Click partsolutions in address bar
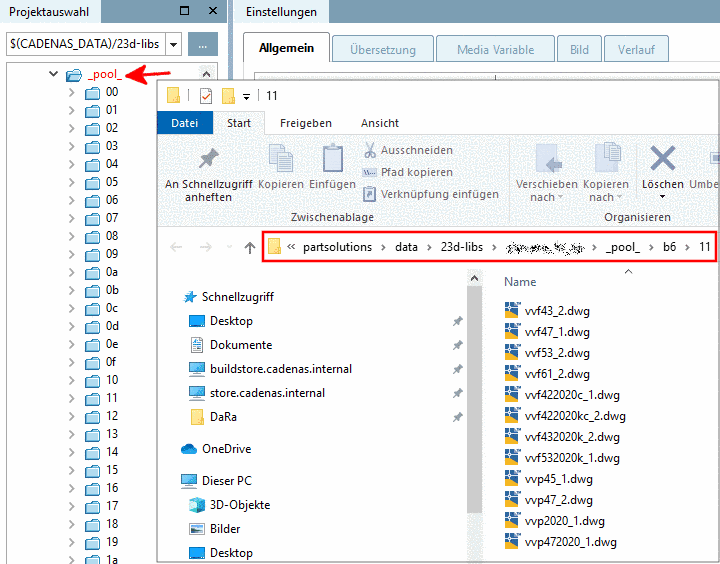Image resolution: width=720 pixels, height=564 pixels. click(338, 247)
